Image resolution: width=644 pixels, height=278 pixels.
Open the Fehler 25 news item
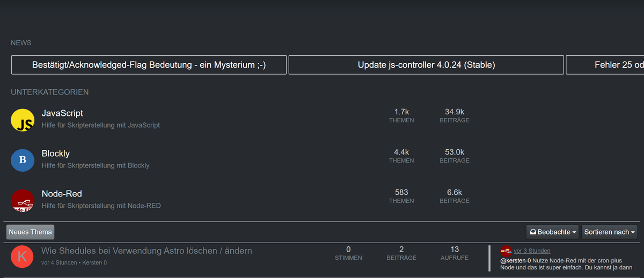coord(605,65)
